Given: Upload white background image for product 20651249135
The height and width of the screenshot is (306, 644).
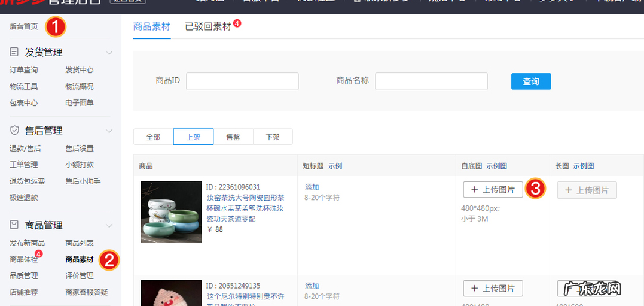Looking at the screenshot, I should click(493, 288).
